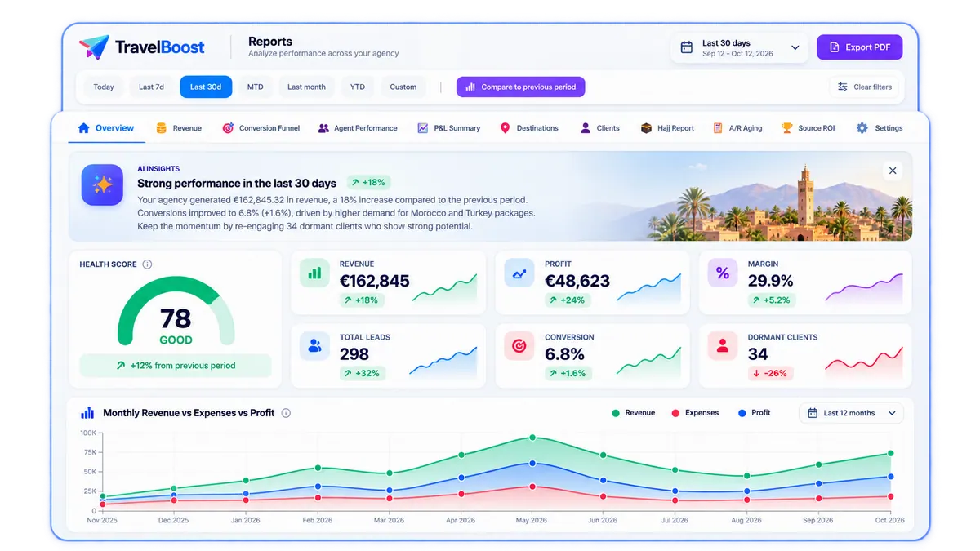This screenshot has width=980, height=551.
Task: Switch to the Destinations tab
Action: pyautogui.click(x=529, y=128)
